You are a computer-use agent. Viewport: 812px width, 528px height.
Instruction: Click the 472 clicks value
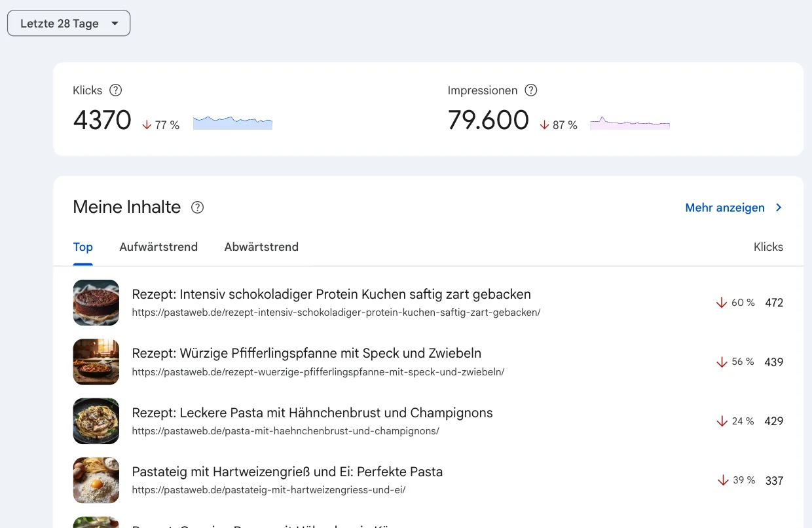pyautogui.click(x=774, y=303)
